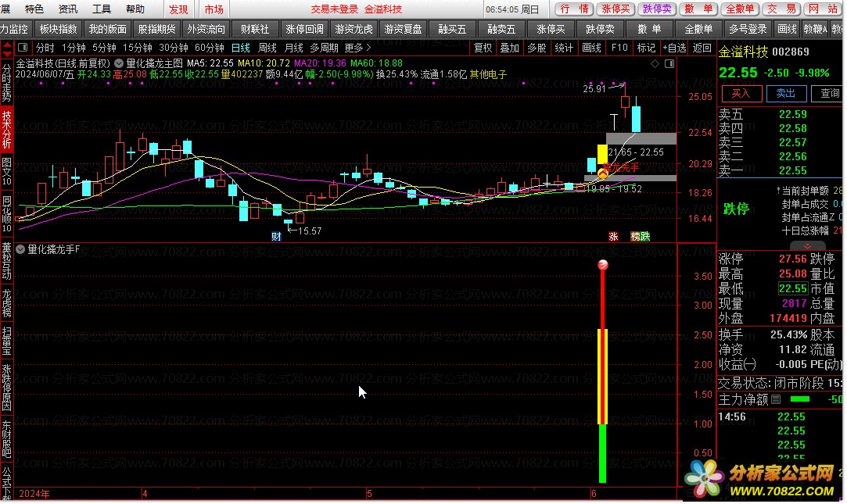Click the 买入 buy button
The image size is (847, 504).
tap(741, 93)
